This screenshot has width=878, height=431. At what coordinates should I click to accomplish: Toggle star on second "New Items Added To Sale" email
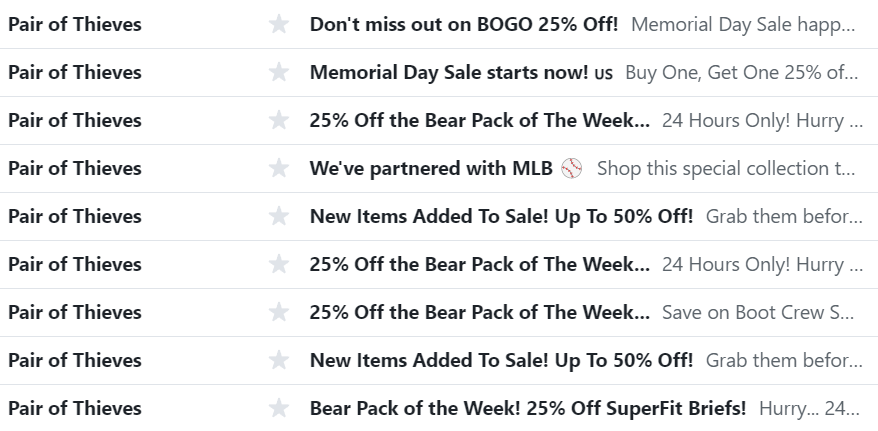tap(279, 360)
